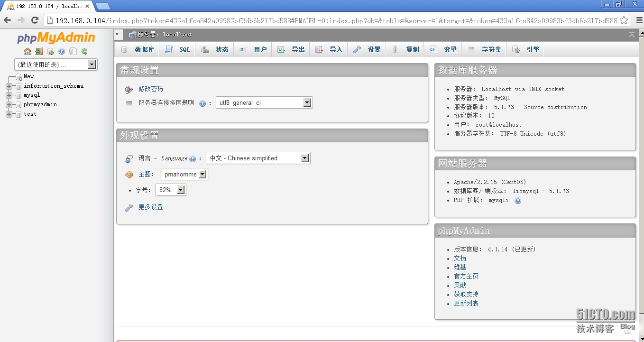This screenshot has width=644, height=342.
Task: Expand the information_schema database node
Action: [9, 86]
